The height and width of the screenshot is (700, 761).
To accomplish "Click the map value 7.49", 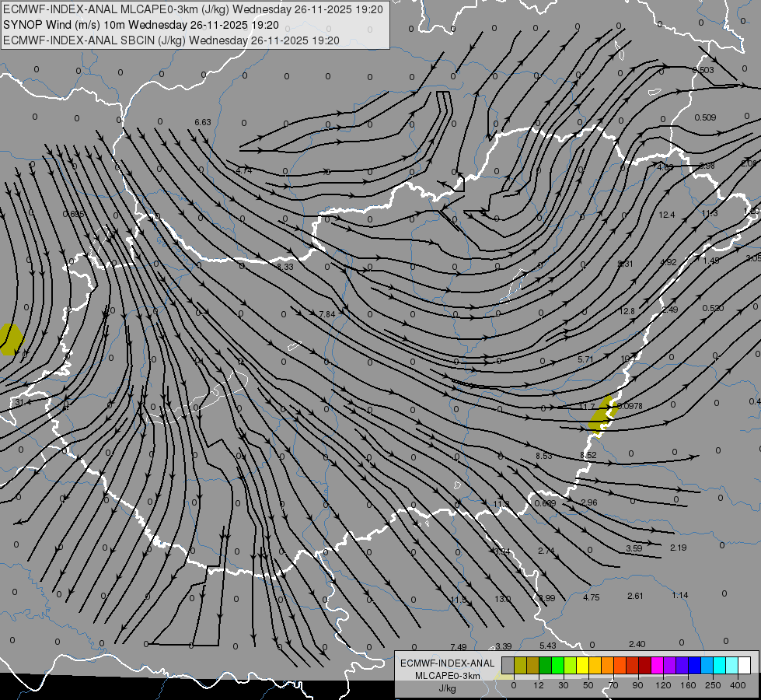I will 458,646.
